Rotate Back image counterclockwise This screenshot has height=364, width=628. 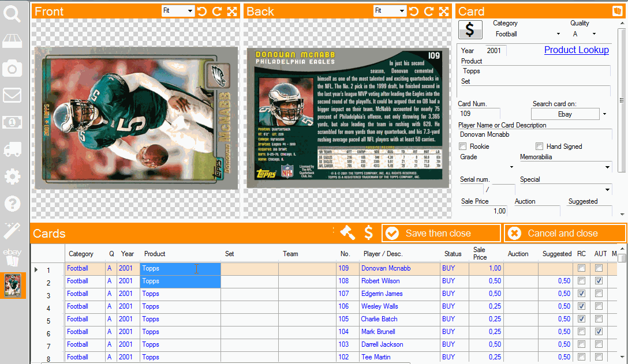414,11
